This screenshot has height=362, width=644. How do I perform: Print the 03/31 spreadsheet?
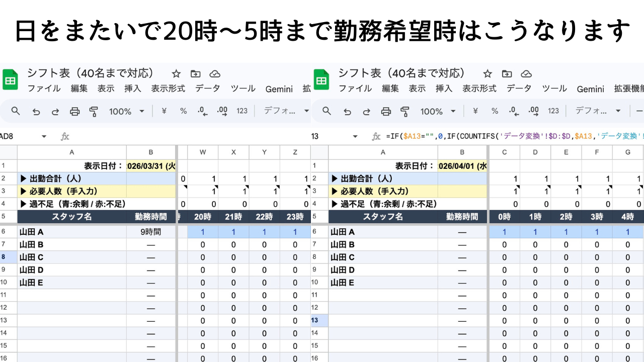coord(74,112)
